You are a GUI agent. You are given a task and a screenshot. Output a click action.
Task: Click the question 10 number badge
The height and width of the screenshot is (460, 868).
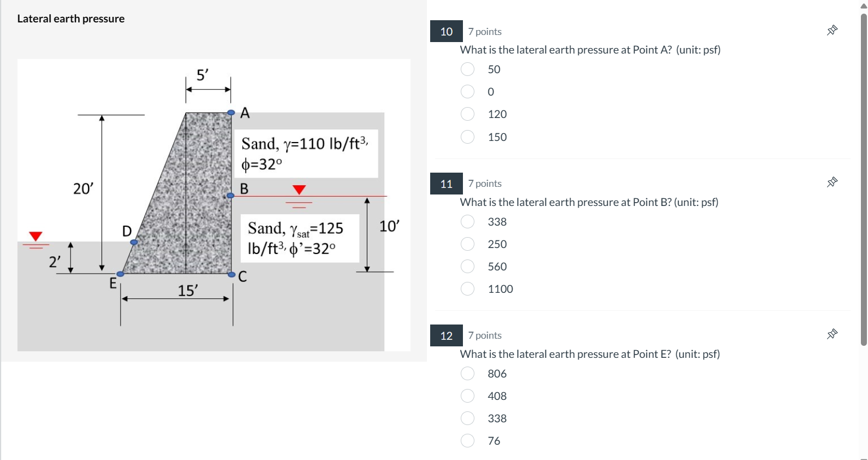[446, 32]
